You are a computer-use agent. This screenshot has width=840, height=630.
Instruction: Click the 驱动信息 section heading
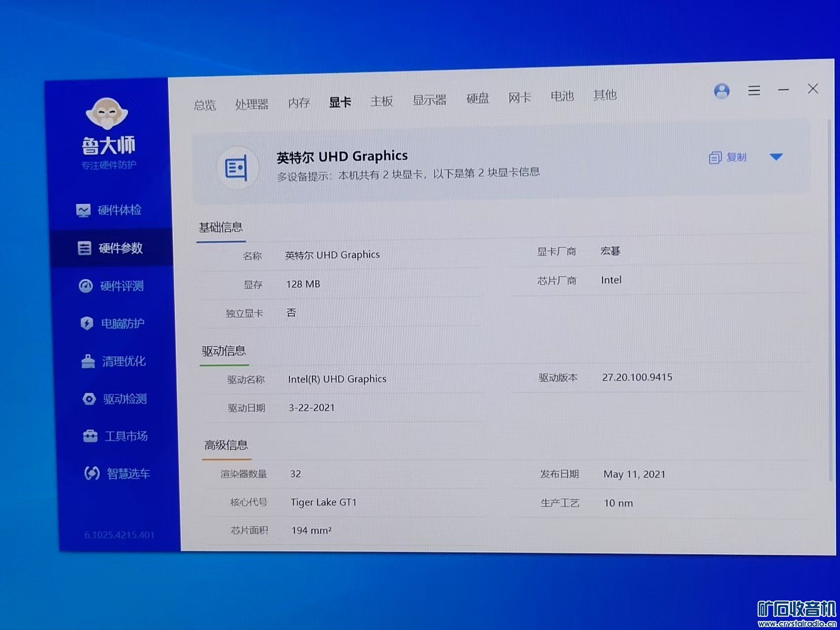[224, 351]
